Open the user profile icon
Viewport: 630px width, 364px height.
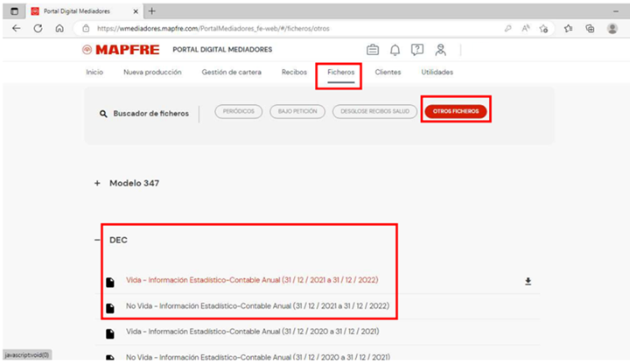tap(440, 50)
